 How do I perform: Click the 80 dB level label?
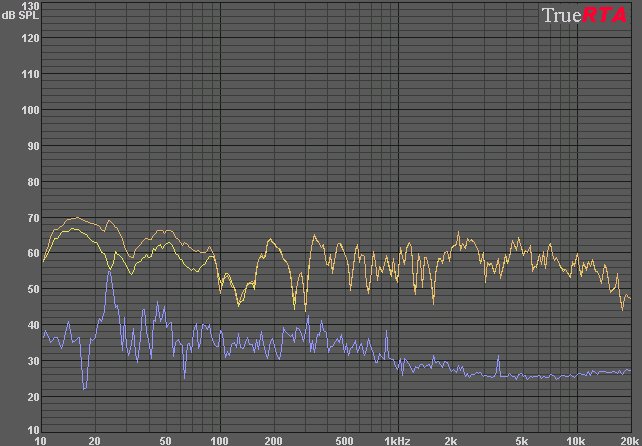click(32, 182)
